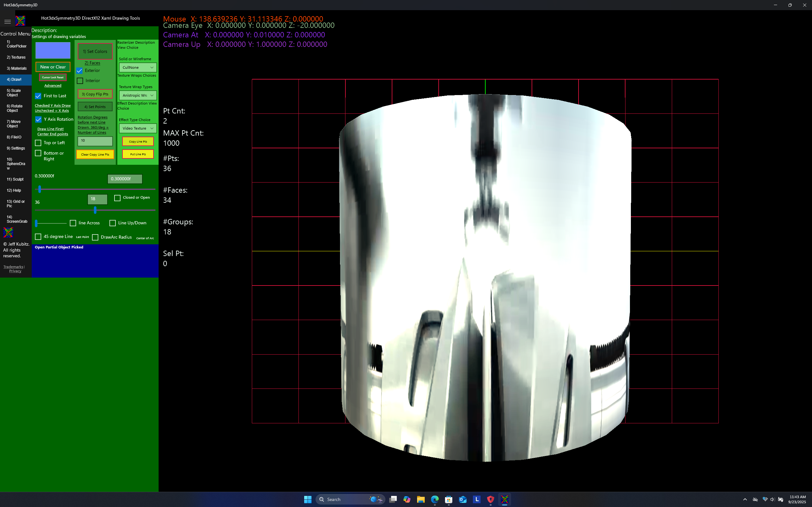Image resolution: width=812 pixels, height=507 pixels.
Task: Open the 11) Sculpt menu item
Action: (x=15, y=179)
